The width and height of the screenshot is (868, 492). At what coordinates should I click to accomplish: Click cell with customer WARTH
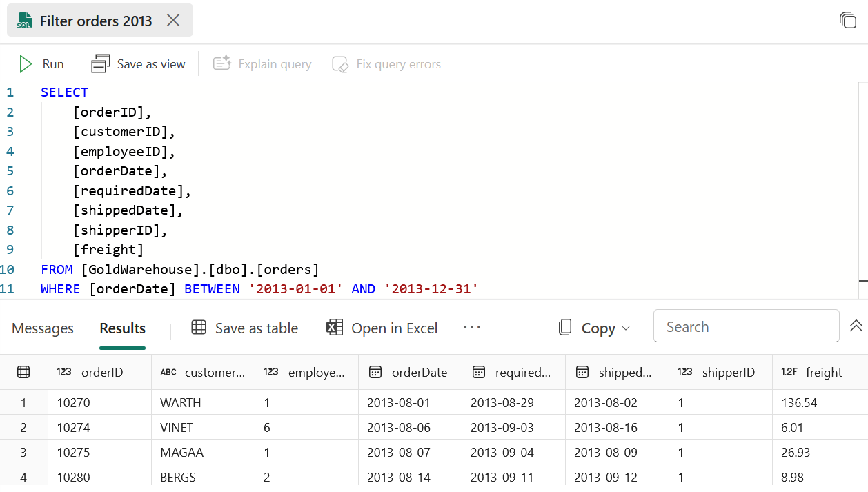204,402
